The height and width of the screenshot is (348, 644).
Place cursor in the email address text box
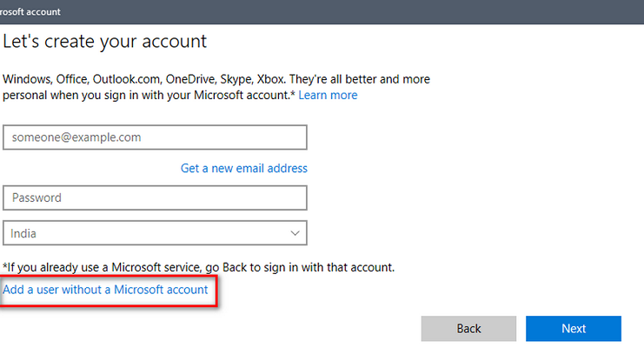pyautogui.click(x=155, y=137)
